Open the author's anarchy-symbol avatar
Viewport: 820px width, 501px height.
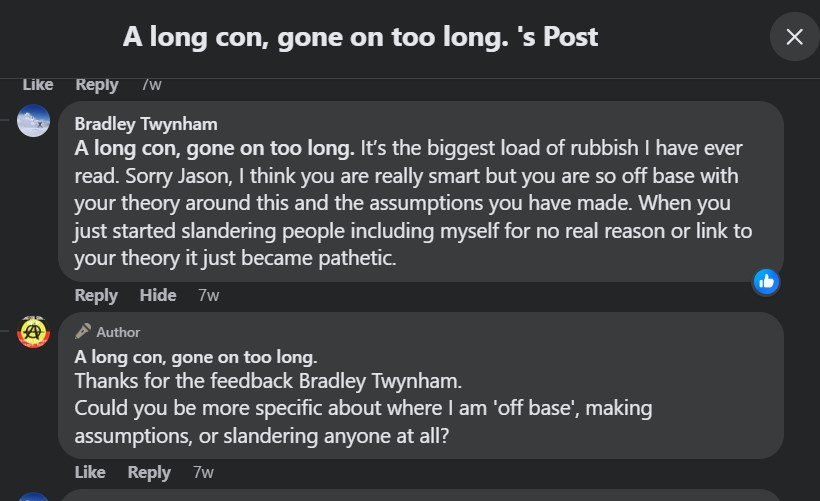(x=34, y=332)
